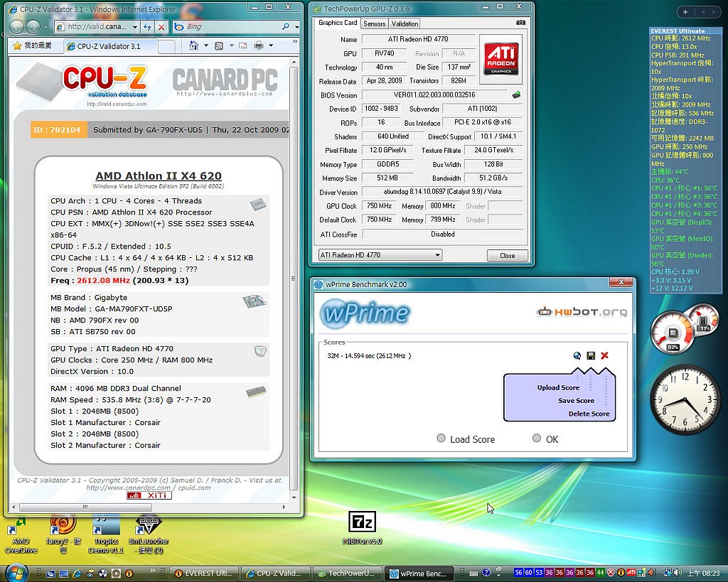Expand the print options dropdown arrow
The height and width of the screenshot is (582, 728).
pyautogui.click(x=271, y=45)
